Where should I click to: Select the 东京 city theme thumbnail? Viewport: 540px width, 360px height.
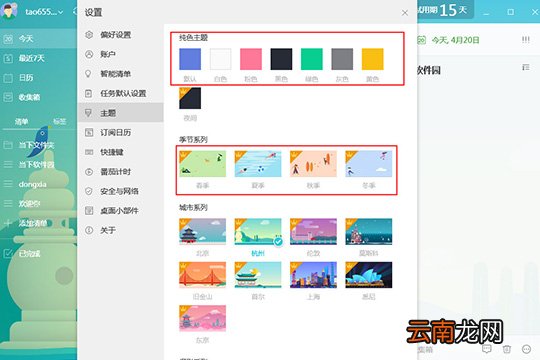tap(202, 318)
